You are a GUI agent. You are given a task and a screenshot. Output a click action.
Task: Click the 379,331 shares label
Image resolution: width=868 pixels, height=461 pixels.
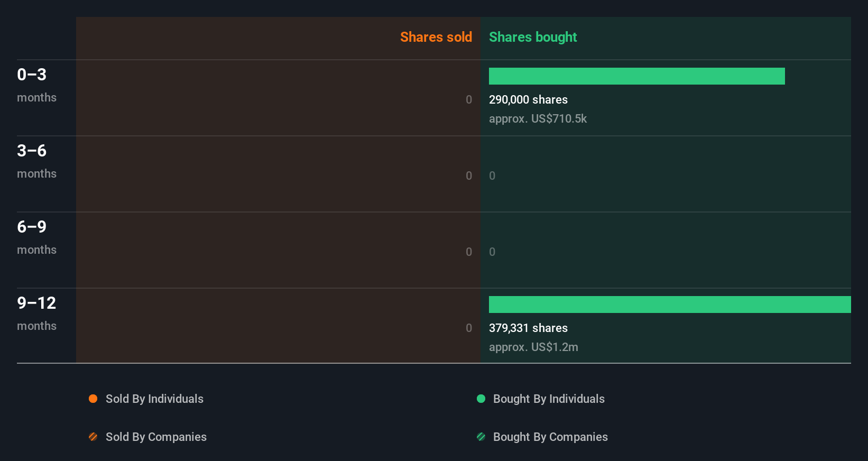pos(528,328)
